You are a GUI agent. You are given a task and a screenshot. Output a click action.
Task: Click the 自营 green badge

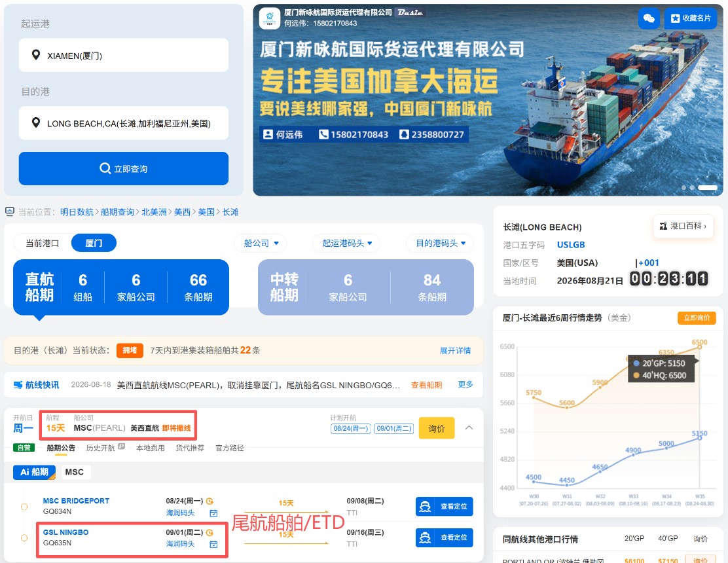point(24,448)
